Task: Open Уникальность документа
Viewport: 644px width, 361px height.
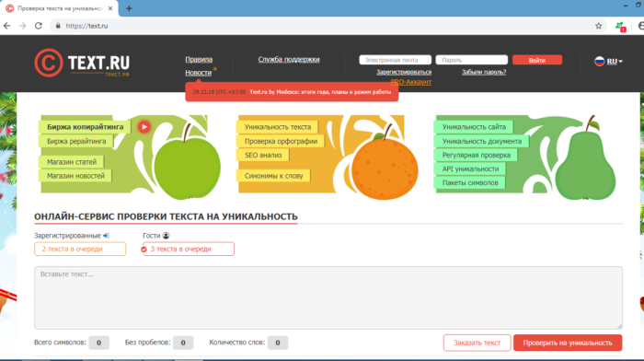Action: [482, 141]
